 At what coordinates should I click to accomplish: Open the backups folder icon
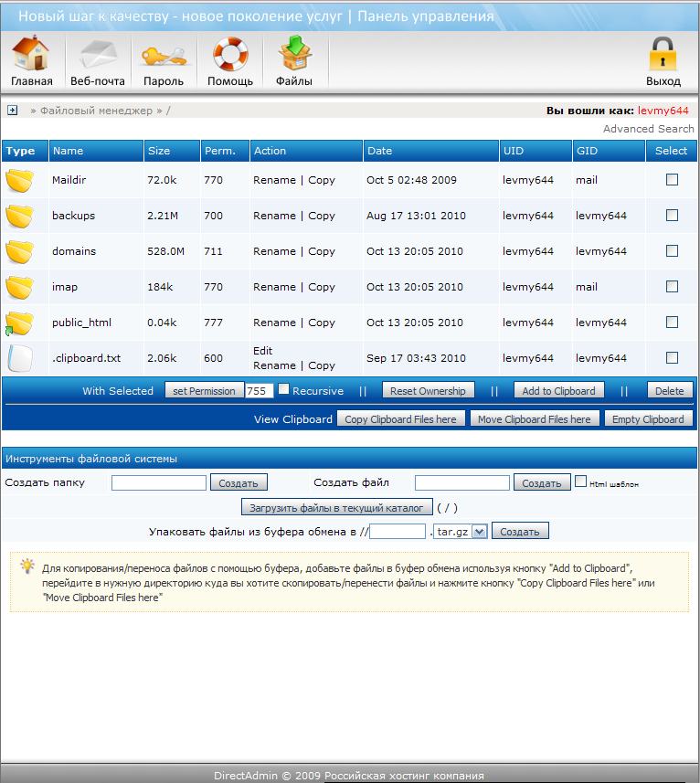point(20,217)
